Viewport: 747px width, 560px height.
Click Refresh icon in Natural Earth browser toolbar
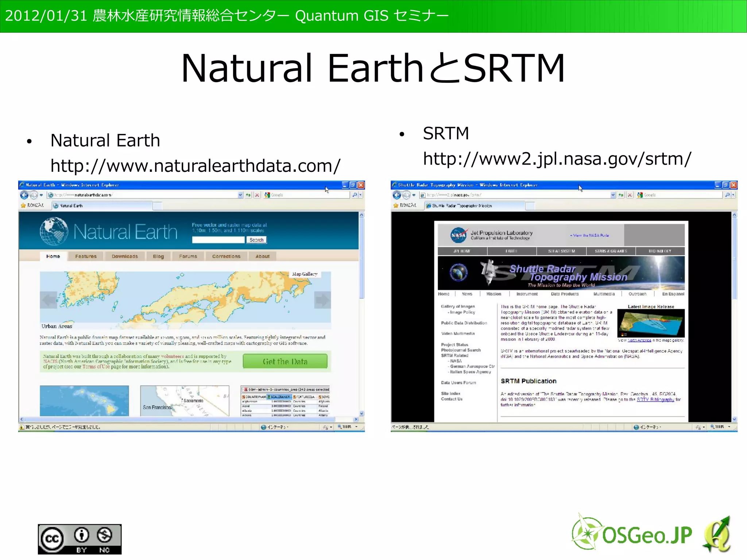click(x=248, y=195)
